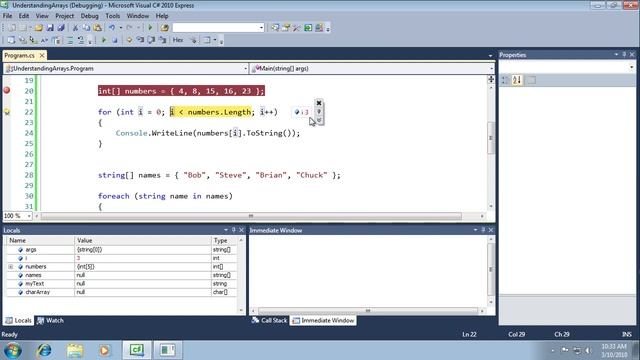Screen dimensions: 640x360
Task: Open the Debug menu
Action: [89, 16]
